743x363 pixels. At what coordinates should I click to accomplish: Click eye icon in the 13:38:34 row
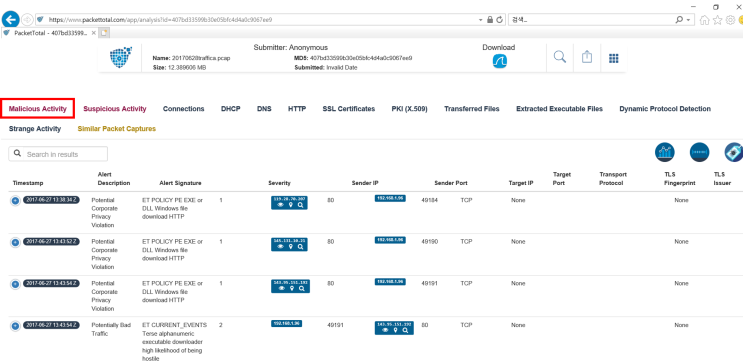pos(280,205)
